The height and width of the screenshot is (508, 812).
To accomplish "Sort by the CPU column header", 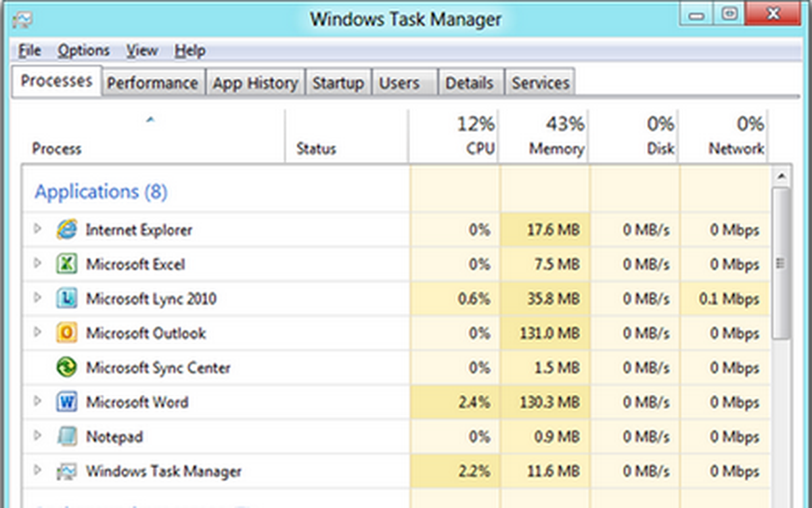I will point(453,136).
